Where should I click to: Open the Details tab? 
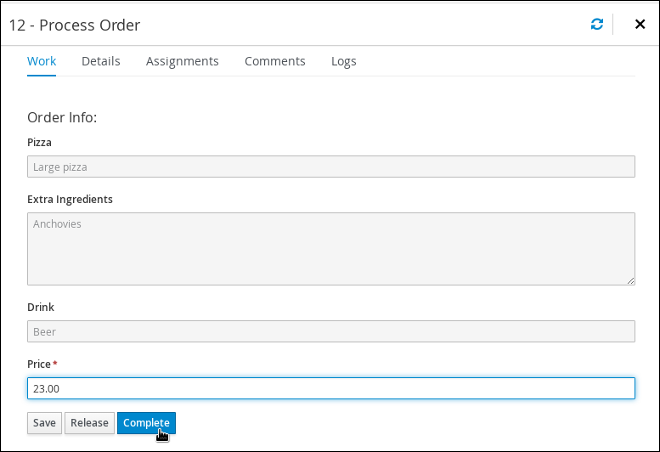(101, 61)
